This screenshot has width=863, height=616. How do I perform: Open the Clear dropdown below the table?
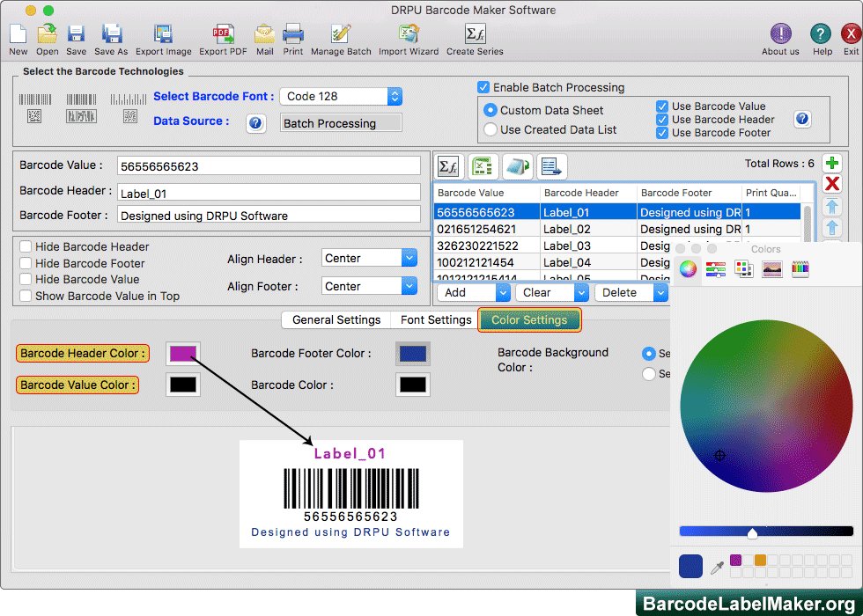point(552,292)
